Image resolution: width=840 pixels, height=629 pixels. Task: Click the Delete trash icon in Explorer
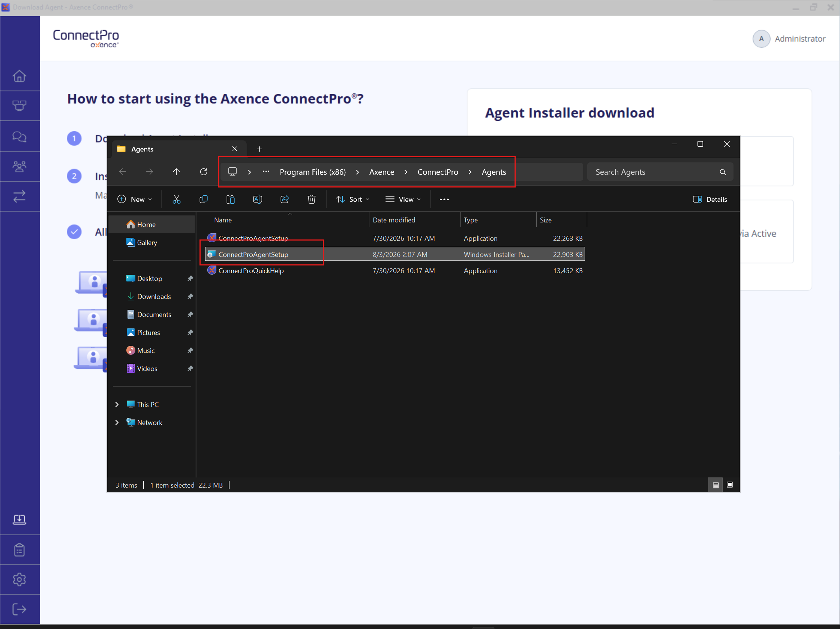coord(311,200)
